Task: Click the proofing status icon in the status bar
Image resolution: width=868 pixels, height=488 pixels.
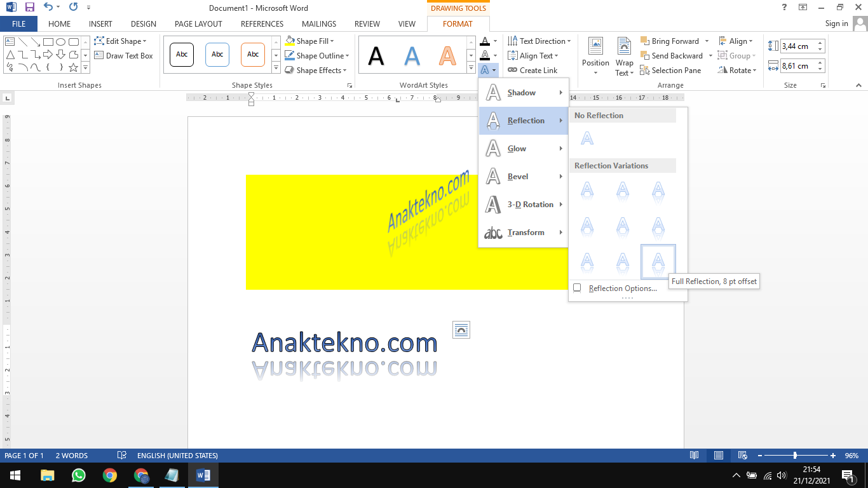Action: coord(122,456)
